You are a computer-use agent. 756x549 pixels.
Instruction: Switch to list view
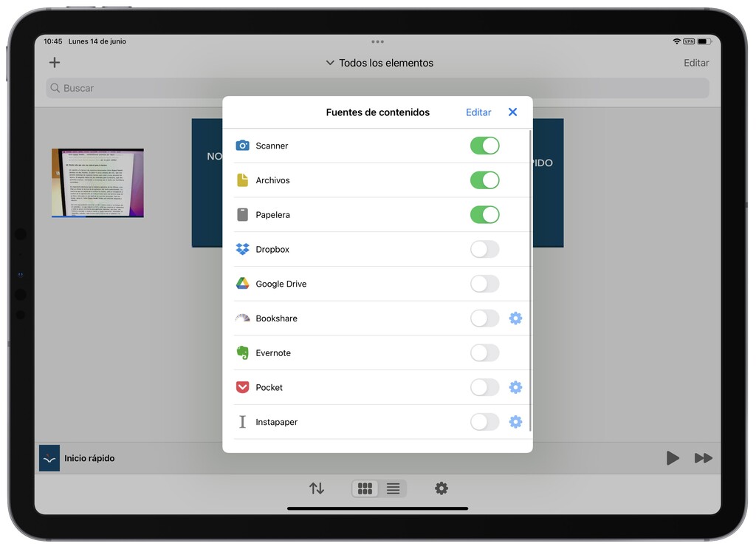coord(393,488)
